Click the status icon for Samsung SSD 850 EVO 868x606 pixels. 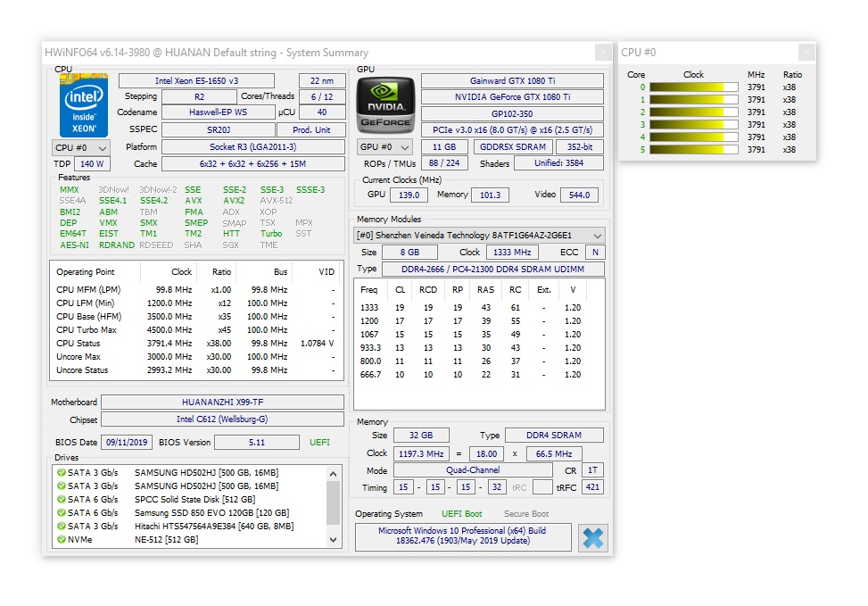(x=62, y=513)
